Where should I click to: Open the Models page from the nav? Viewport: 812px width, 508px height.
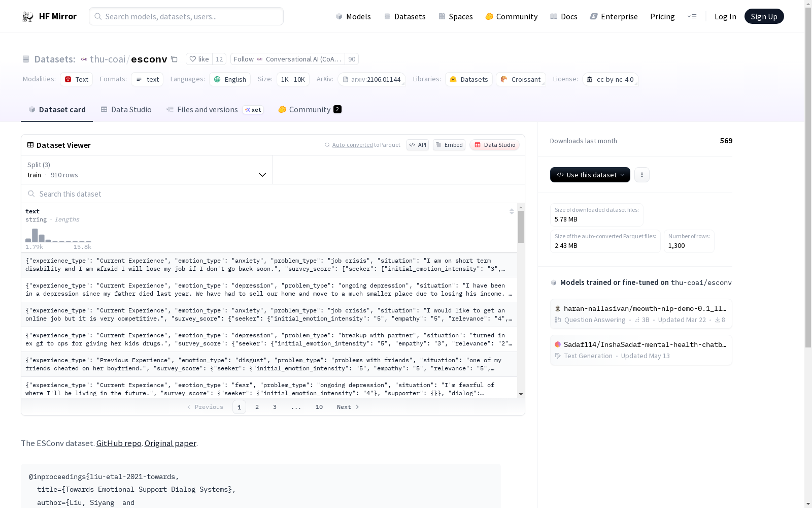coord(353,16)
